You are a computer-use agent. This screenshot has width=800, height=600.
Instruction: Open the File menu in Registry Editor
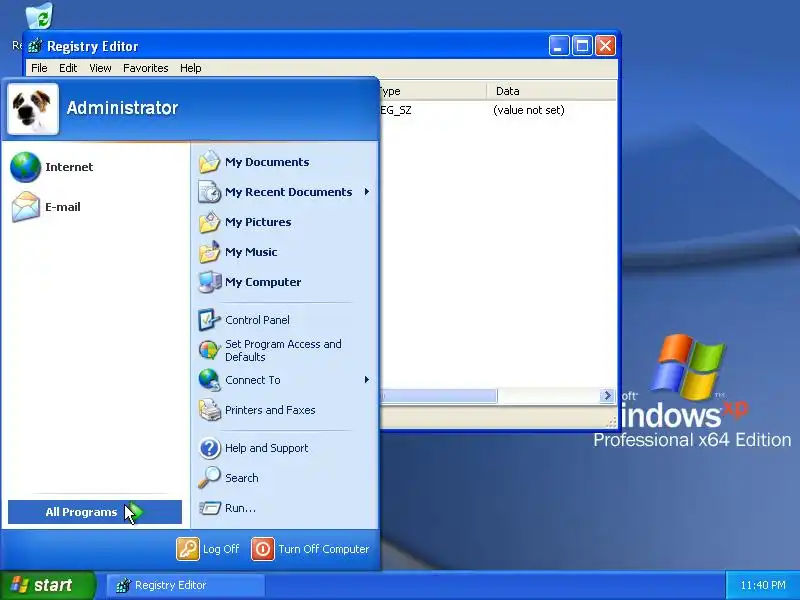pyautogui.click(x=39, y=68)
